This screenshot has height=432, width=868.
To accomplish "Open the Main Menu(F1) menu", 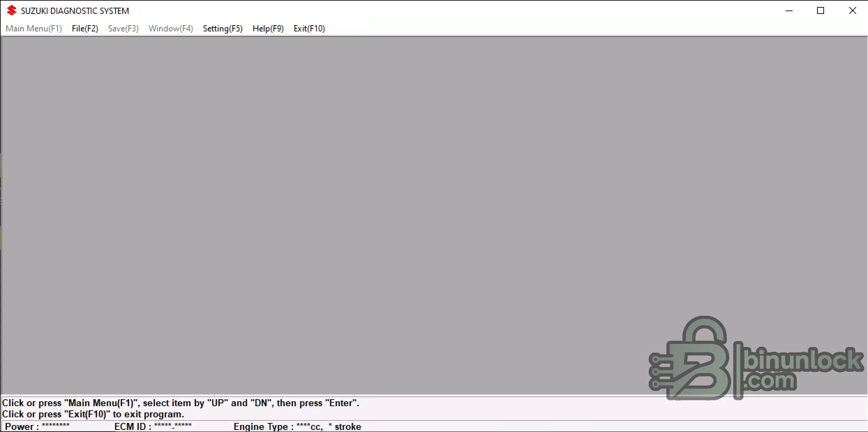I will click(34, 29).
